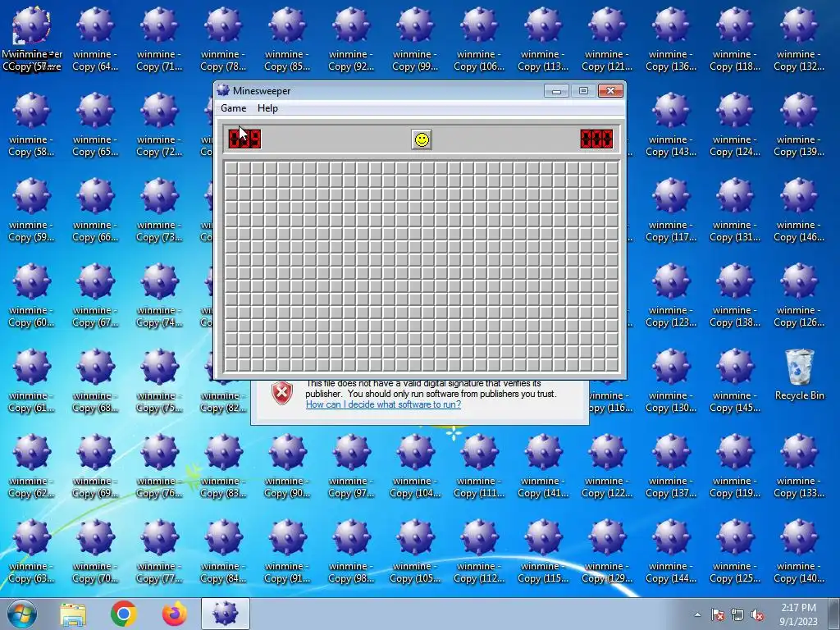This screenshot has height=630, width=840.
Task: Open Windows Explorer from the taskbar
Action: click(73, 614)
